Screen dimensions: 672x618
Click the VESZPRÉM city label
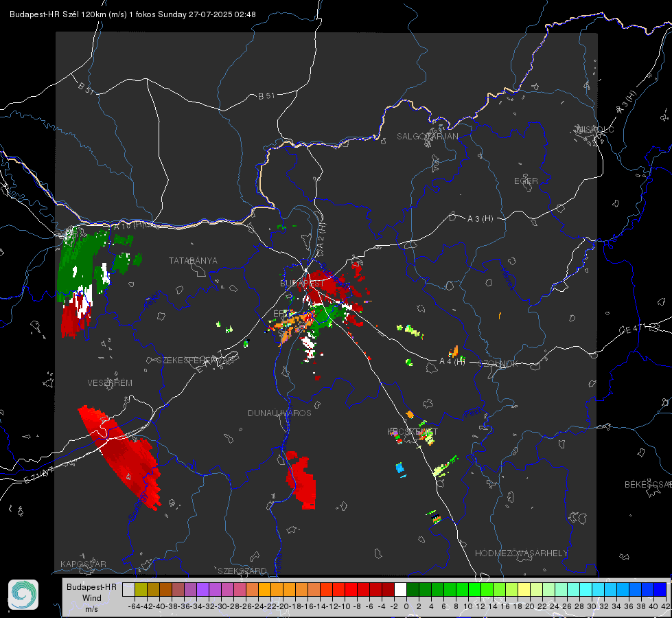pos(110,382)
